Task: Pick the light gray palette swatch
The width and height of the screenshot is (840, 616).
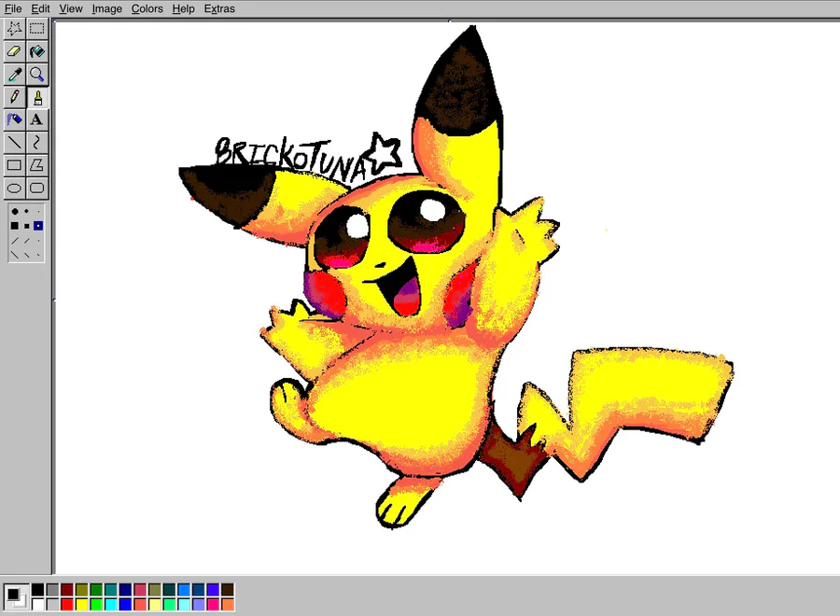Action: point(52,605)
